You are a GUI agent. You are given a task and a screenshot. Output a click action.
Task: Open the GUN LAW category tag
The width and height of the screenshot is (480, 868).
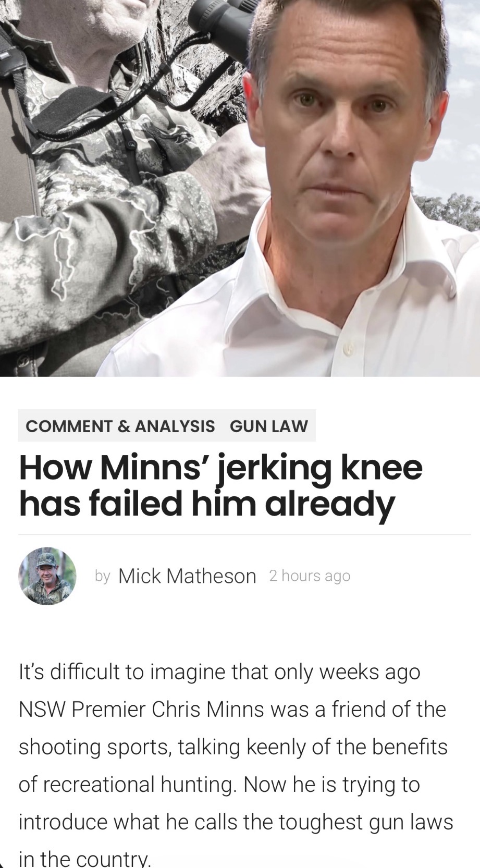click(269, 426)
